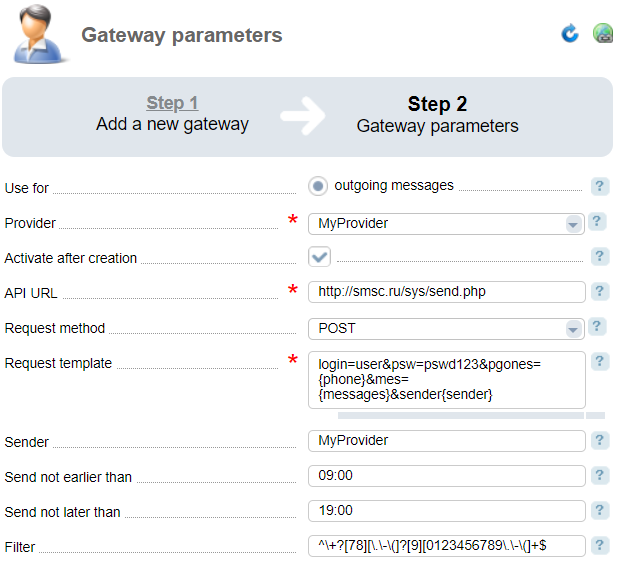Click the Step 2 Gateway parameters tab
Image resolution: width=619 pixels, height=566 pixels.
coord(437,115)
